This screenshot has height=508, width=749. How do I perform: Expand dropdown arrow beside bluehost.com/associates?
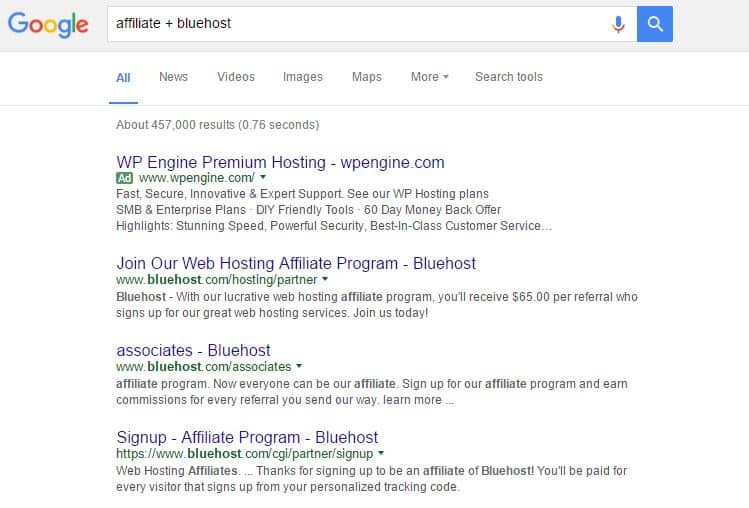click(x=299, y=366)
